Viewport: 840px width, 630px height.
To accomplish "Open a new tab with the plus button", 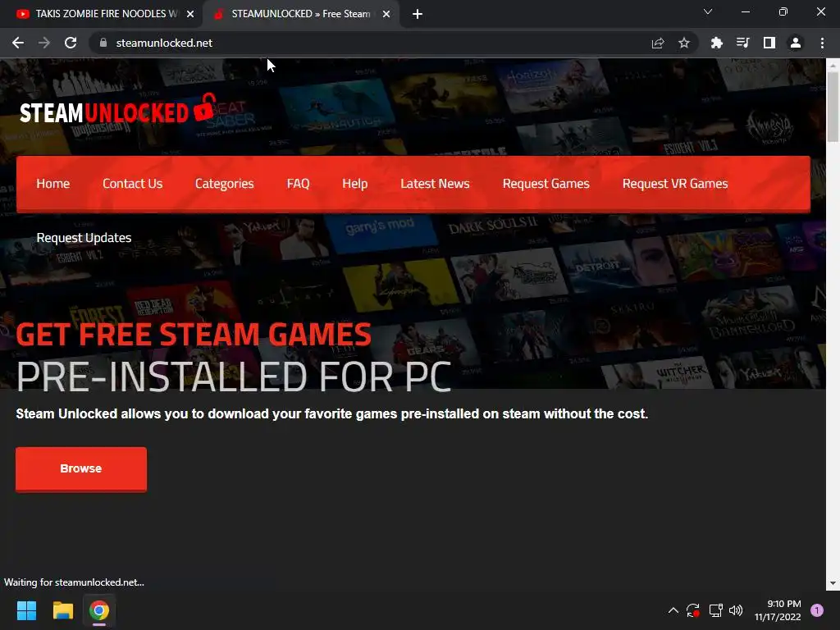I will 418,14.
